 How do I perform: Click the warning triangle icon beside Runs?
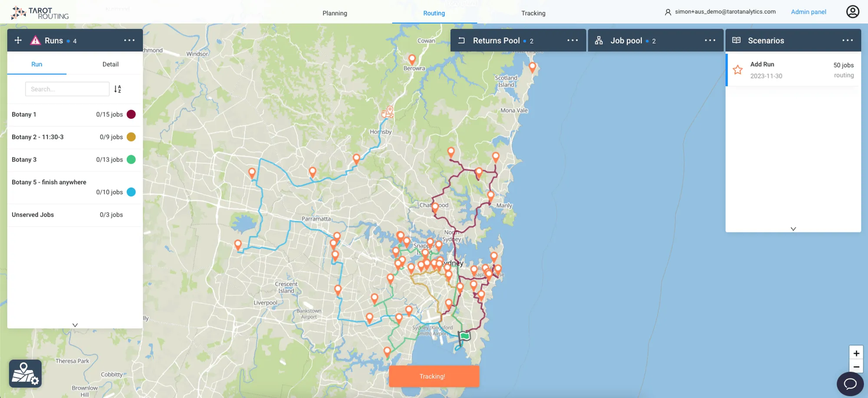[36, 40]
